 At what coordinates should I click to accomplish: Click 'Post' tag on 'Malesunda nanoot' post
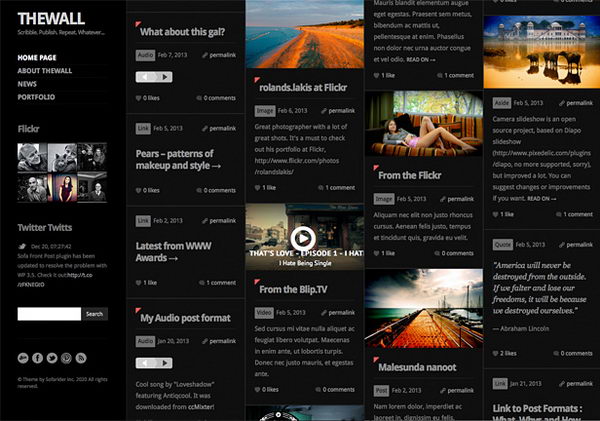click(x=382, y=390)
